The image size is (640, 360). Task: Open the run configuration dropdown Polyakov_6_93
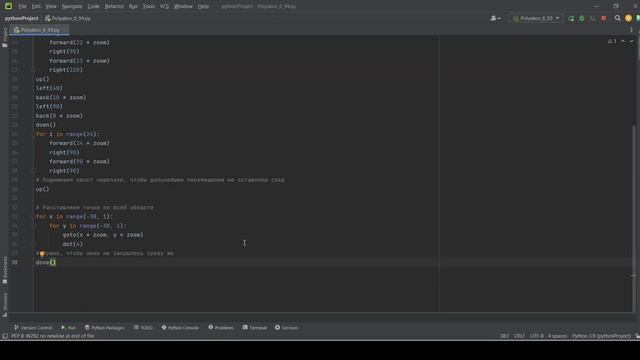[x=536, y=18]
